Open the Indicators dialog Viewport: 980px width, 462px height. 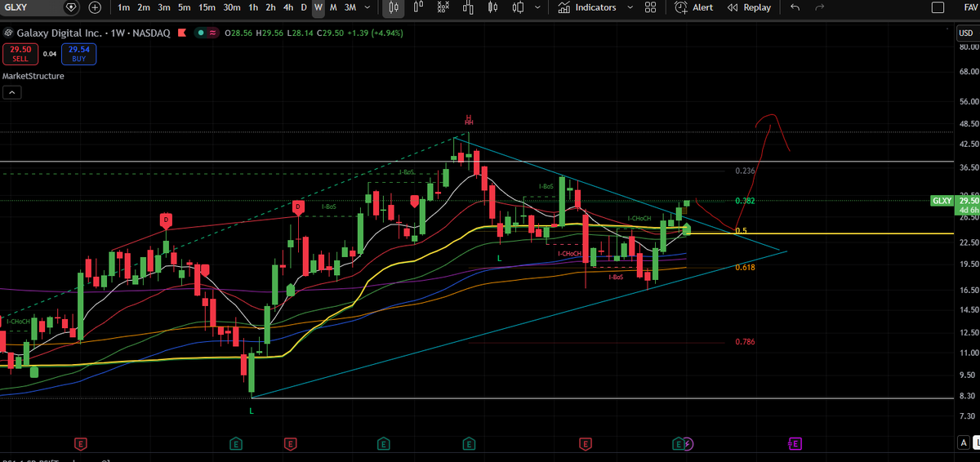click(x=587, y=7)
